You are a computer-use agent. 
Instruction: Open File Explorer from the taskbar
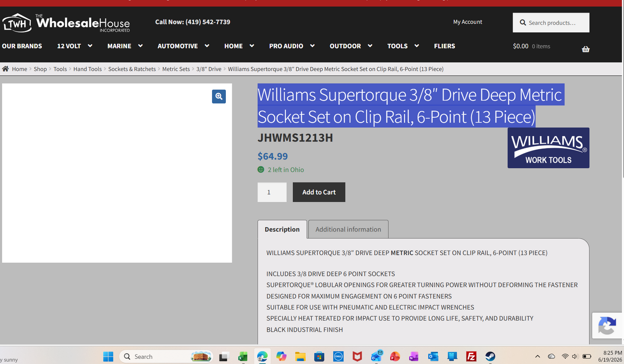coord(300,357)
